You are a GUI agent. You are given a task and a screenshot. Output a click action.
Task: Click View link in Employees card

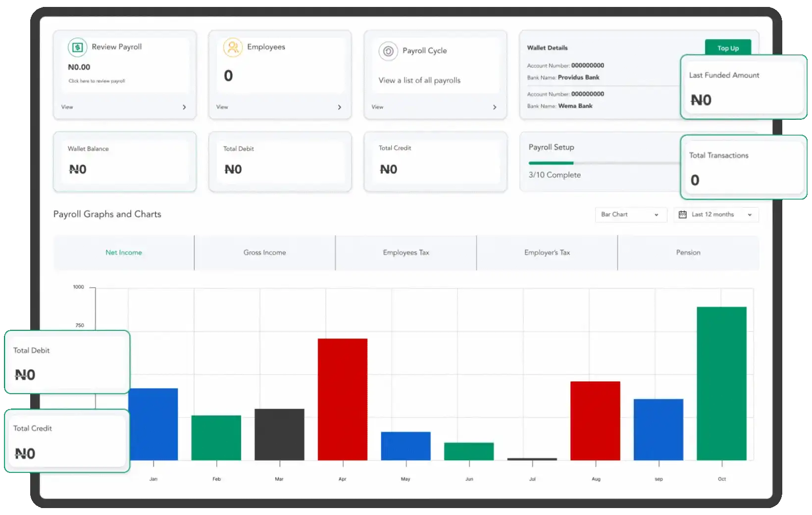point(222,107)
